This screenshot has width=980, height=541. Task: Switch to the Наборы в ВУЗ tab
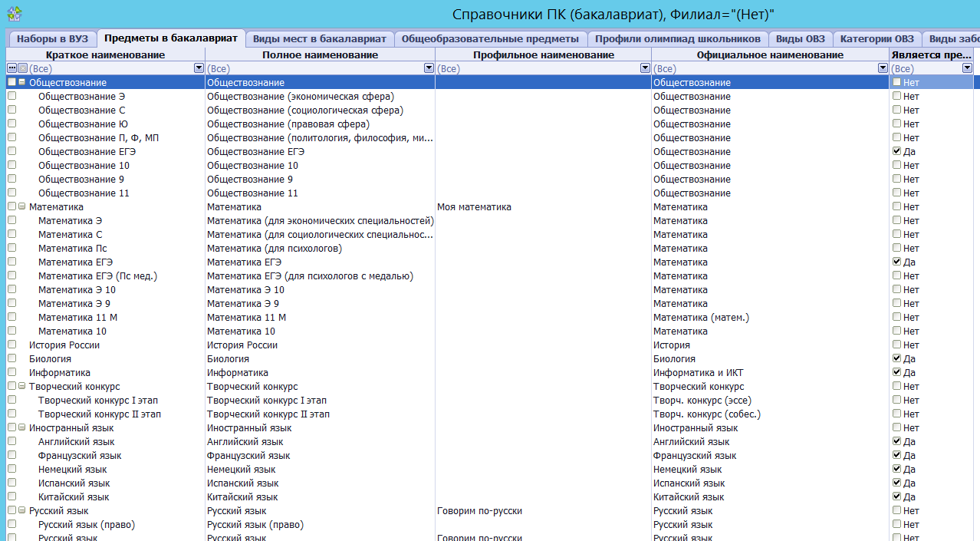[52, 38]
